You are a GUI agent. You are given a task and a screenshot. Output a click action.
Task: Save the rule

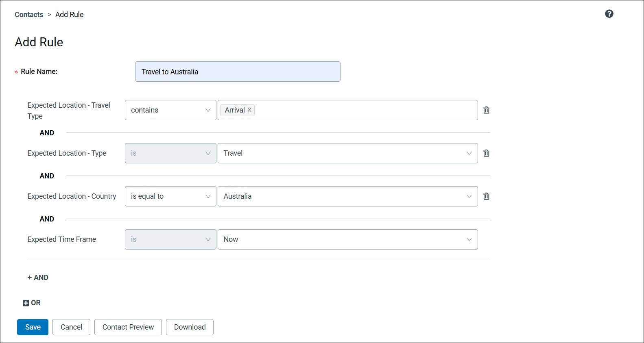[x=33, y=327]
